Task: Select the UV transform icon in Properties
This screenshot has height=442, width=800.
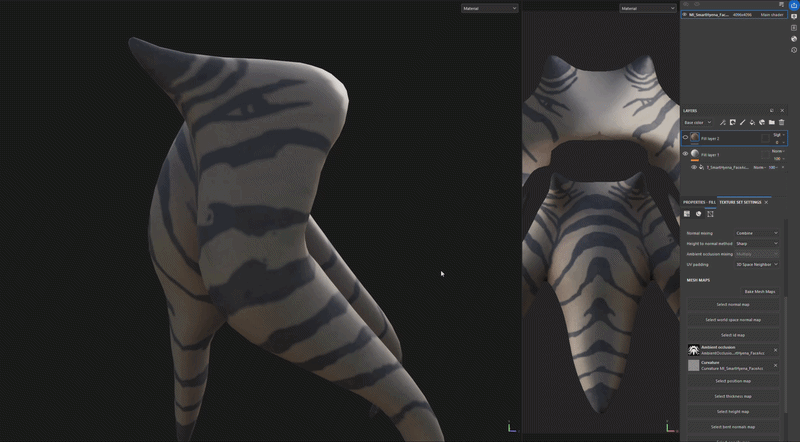Action: (710, 214)
